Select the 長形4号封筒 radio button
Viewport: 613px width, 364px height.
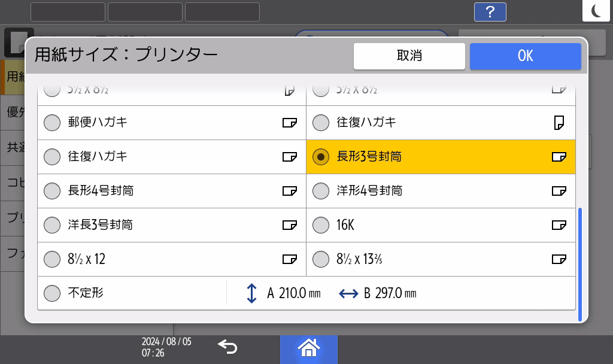(53, 191)
